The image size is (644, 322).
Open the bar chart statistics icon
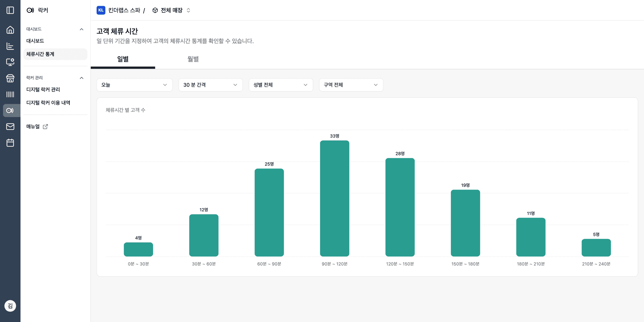point(10,46)
